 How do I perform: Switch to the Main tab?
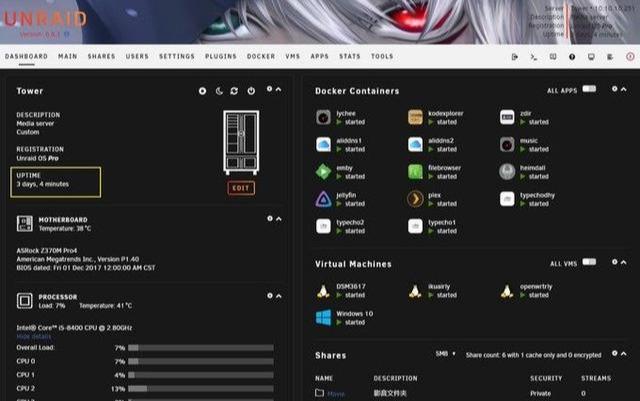click(68, 56)
